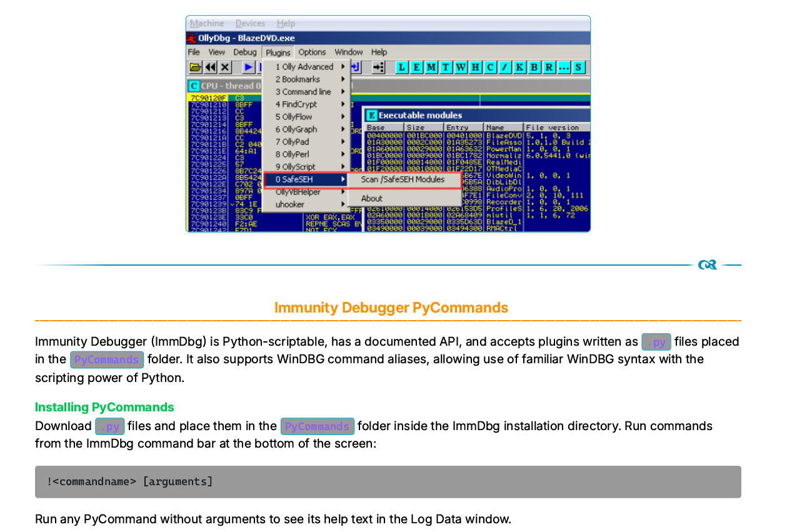Click the Immunity Debugger PyCommands heading

[x=391, y=308]
